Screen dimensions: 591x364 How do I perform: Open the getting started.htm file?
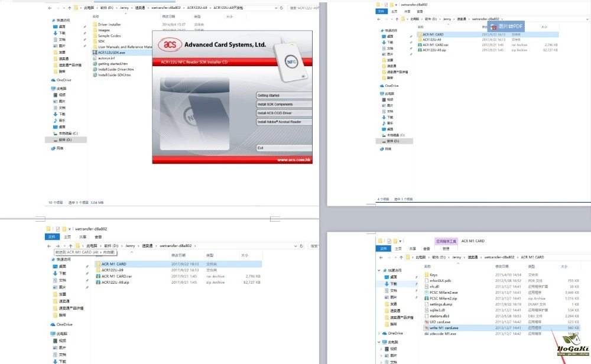point(113,63)
